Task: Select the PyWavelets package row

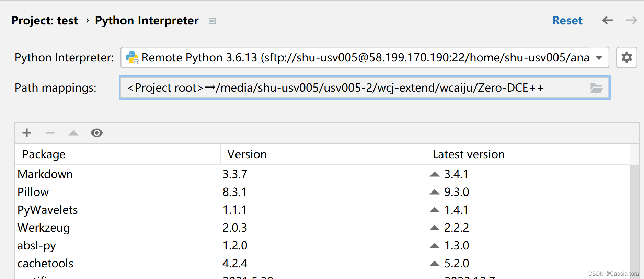Action: (323, 210)
